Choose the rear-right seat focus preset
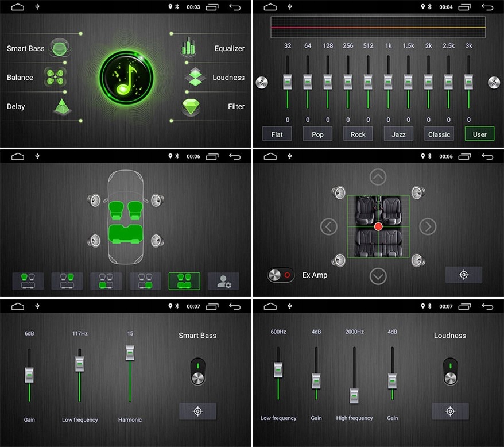This screenshot has width=504, height=447. click(145, 281)
